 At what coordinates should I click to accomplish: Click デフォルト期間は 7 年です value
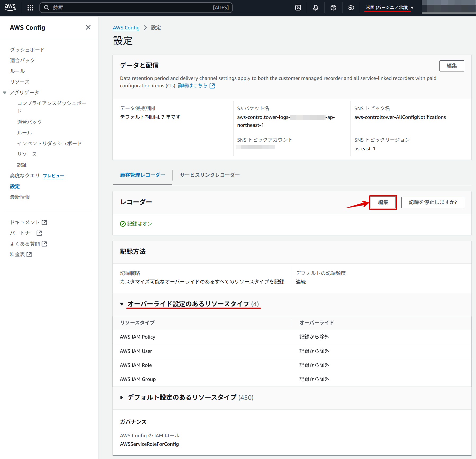150,117
